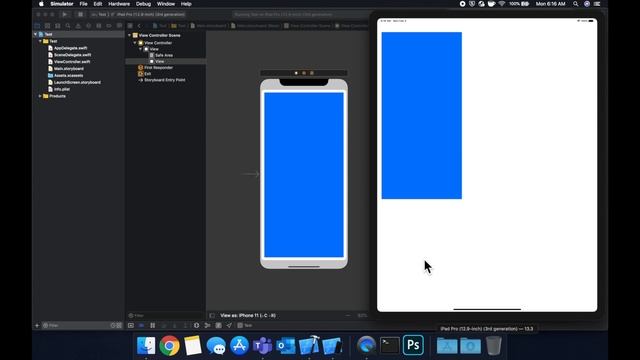Click the related items grid icon in jump bar
Screen dimensions: 640x360
[130, 26]
